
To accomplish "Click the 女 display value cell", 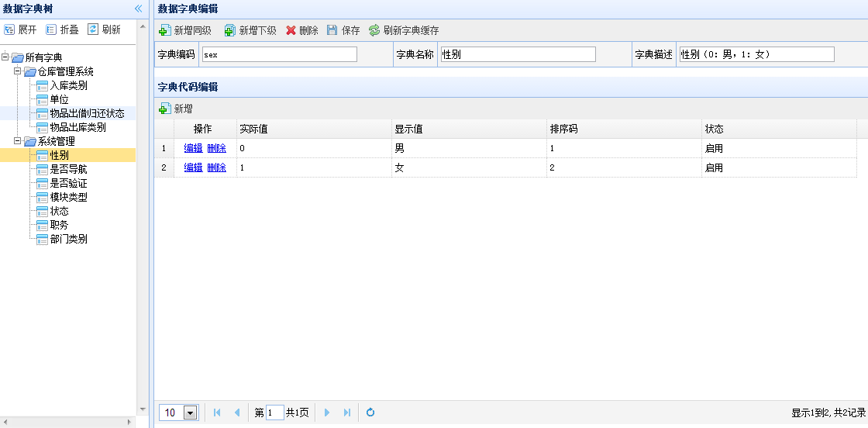I will [469, 167].
